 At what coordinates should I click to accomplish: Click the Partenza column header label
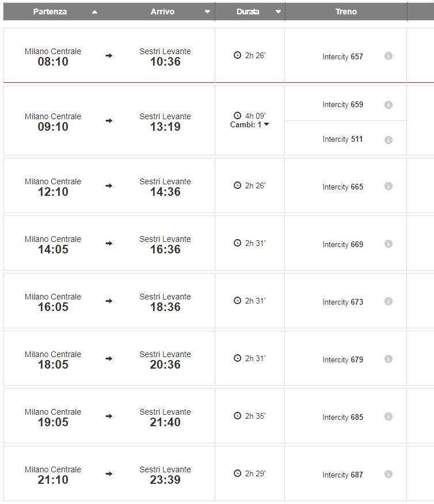click(x=50, y=12)
